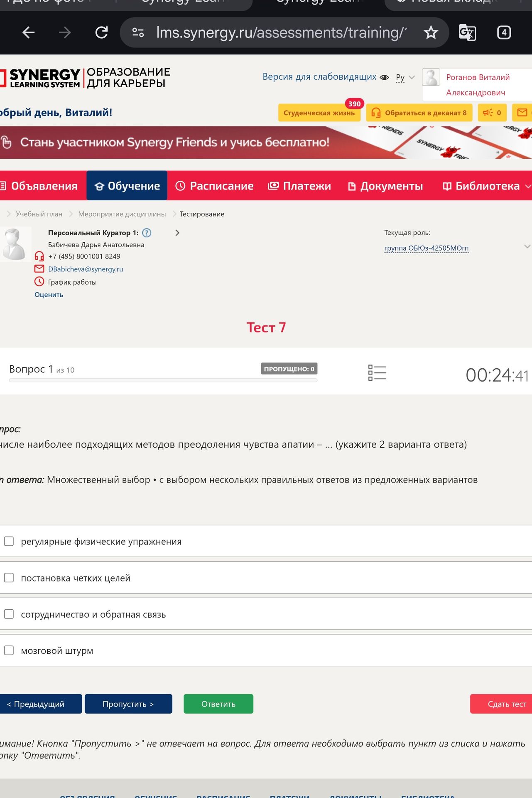Expand the group role 'группа ОБЮз-42505МОгп' dropdown
This screenshot has height=798, width=532.
tap(427, 248)
